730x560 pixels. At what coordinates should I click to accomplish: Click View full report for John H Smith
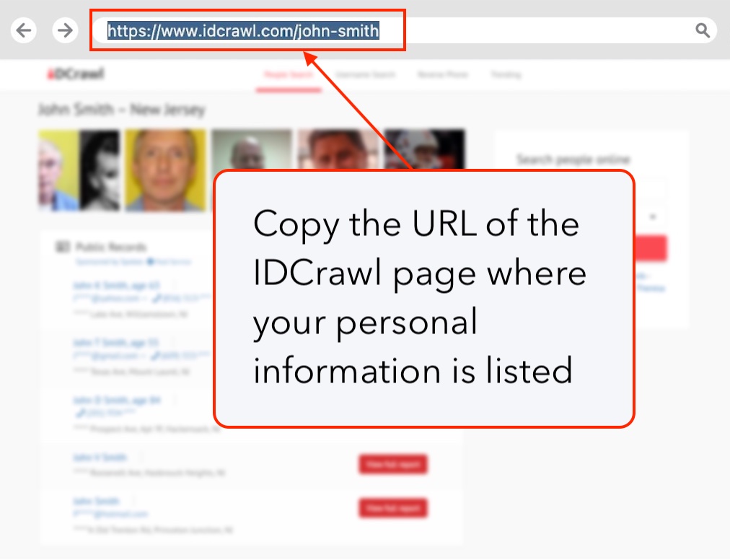point(393,464)
